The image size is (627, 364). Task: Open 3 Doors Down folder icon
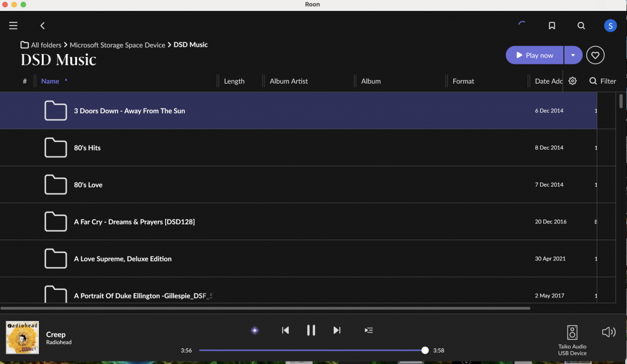click(x=56, y=110)
